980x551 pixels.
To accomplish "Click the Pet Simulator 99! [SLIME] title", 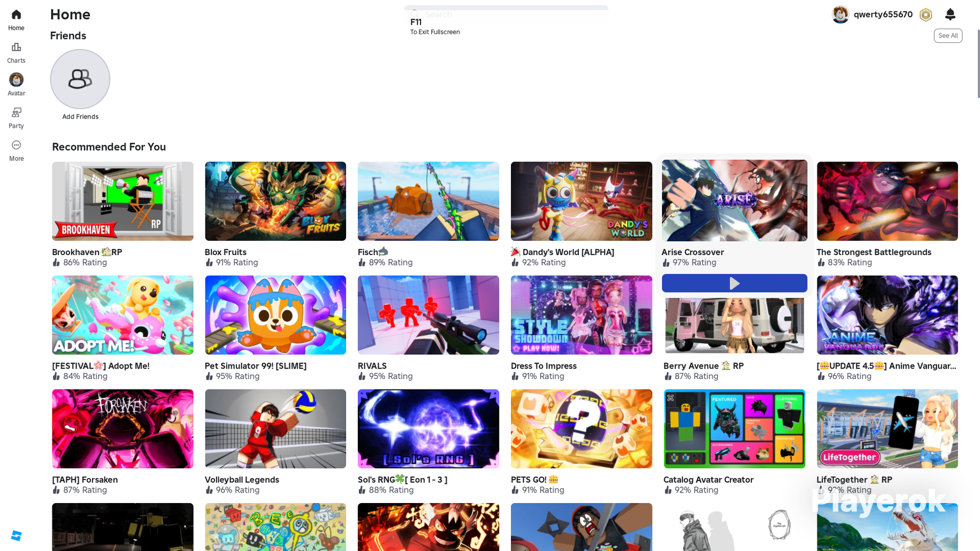I will (x=256, y=366).
